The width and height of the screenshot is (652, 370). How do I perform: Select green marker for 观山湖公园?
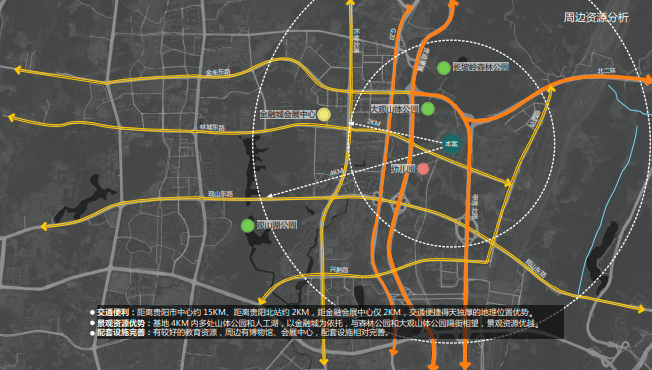click(248, 226)
